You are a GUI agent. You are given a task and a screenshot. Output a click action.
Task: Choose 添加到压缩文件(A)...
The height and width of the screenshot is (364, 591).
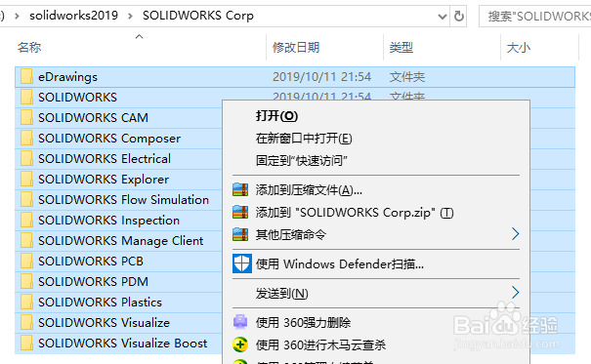point(309,190)
